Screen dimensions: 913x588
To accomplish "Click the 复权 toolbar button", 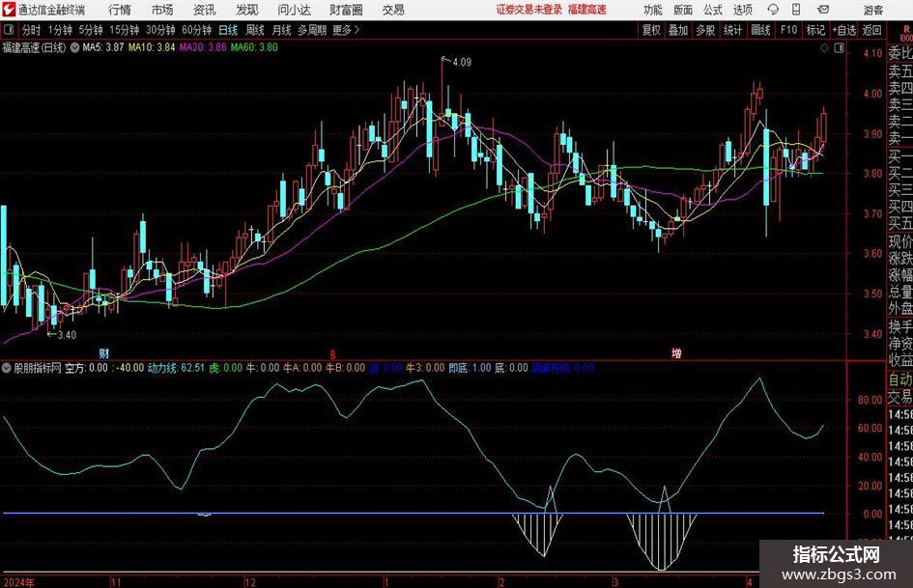I will point(651,30).
